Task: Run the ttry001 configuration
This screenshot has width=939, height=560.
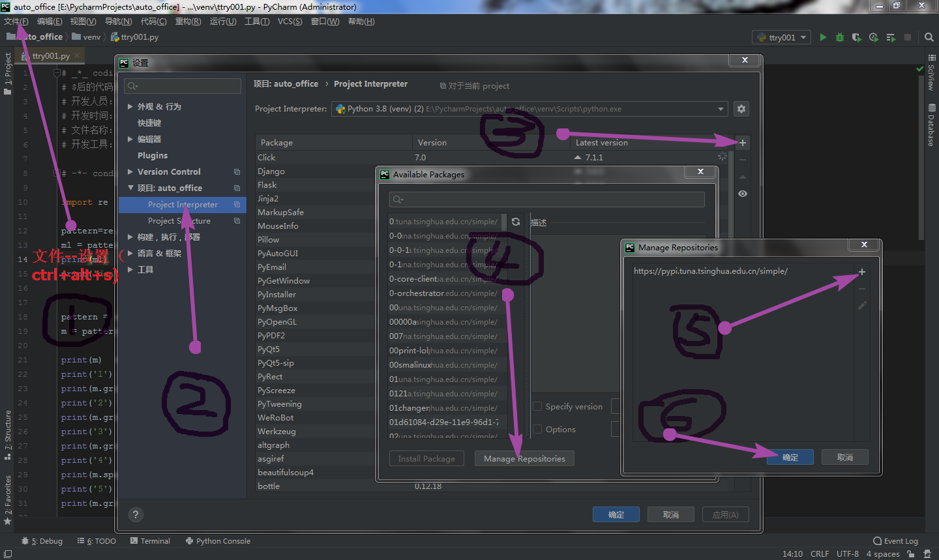Action: (823, 37)
